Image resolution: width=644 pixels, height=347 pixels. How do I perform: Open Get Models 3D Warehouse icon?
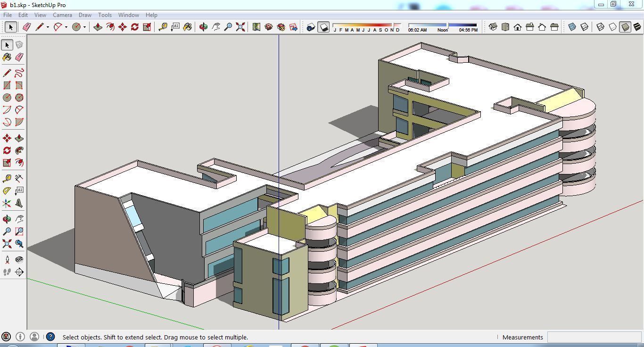269,27
